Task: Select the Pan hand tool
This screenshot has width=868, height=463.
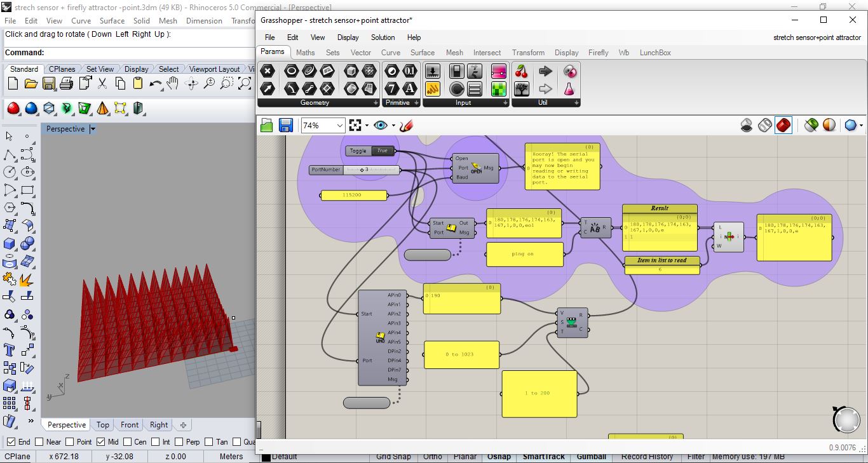Action: click(173, 83)
